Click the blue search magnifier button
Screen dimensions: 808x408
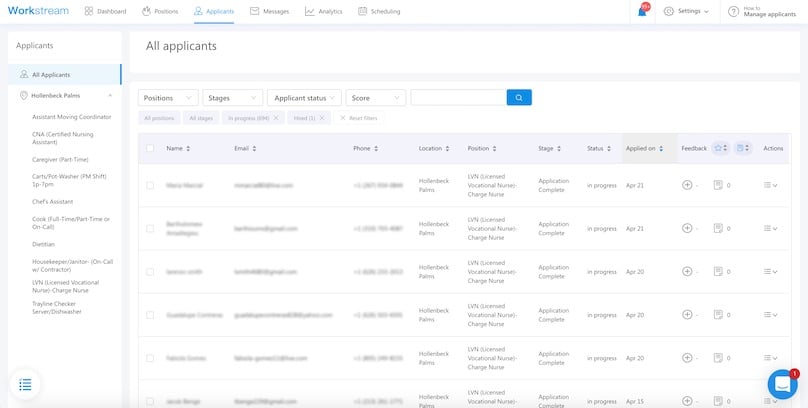pyautogui.click(x=519, y=98)
